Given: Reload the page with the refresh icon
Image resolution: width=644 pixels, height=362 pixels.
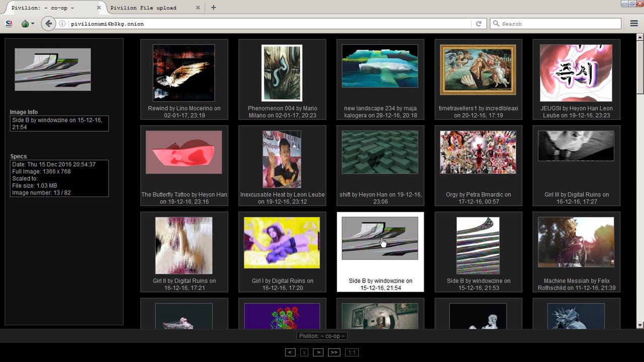Looking at the screenshot, I should click(x=478, y=24).
